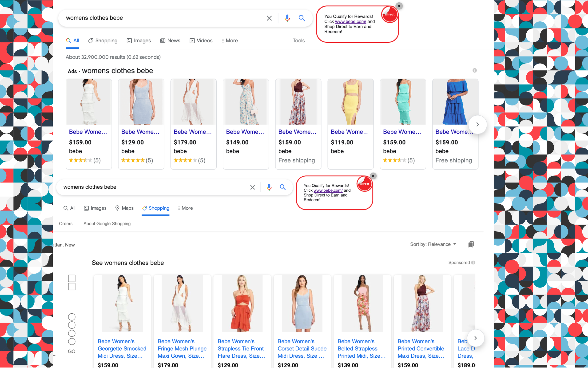The image size is (588, 368).
Task: Close the top rewards popup
Action: pos(399,6)
